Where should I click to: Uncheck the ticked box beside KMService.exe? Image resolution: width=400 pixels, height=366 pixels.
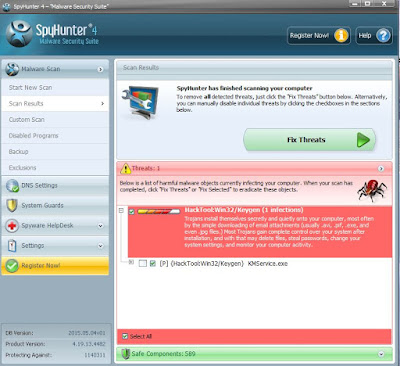pos(153,264)
